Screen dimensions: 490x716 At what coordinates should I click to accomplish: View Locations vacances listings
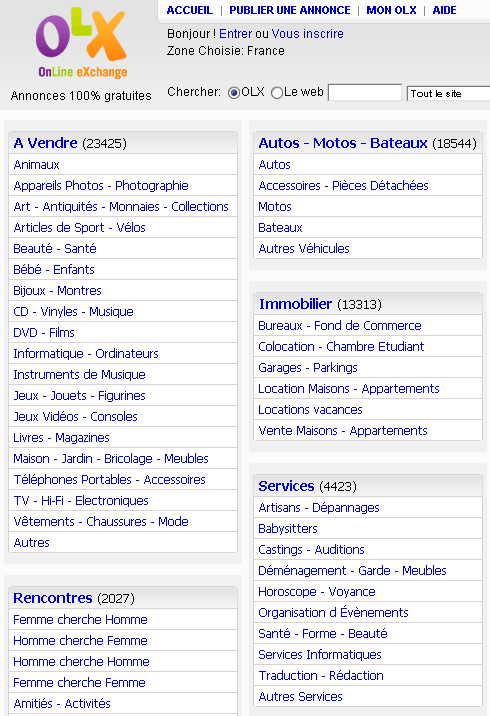310,410
